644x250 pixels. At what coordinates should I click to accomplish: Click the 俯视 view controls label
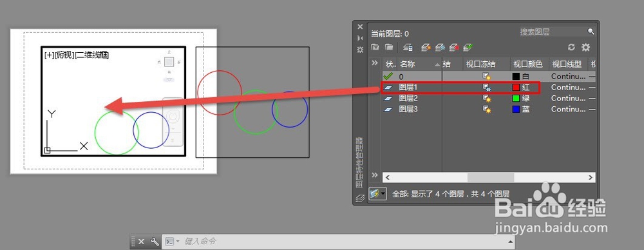pyautogui.click(x=64, y=55)
